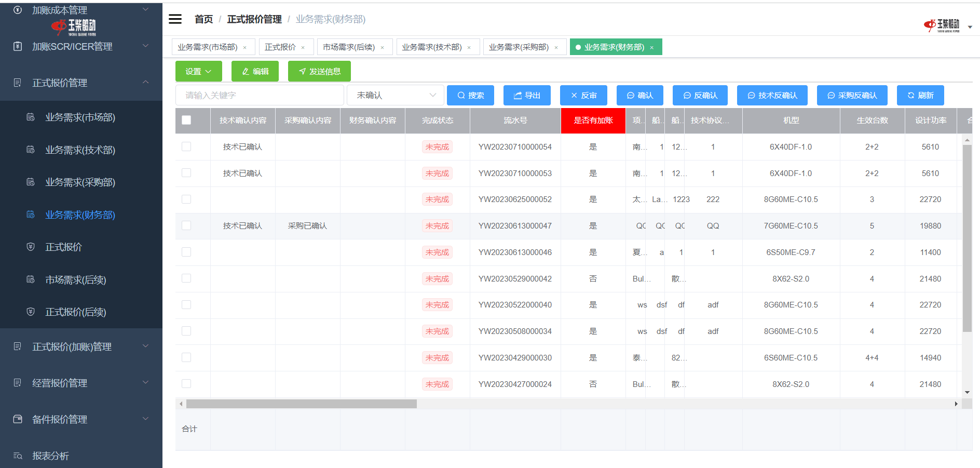980x468 pixels.
Task: Toggle the select-all checkbox in table header
Action: (186, 121)
